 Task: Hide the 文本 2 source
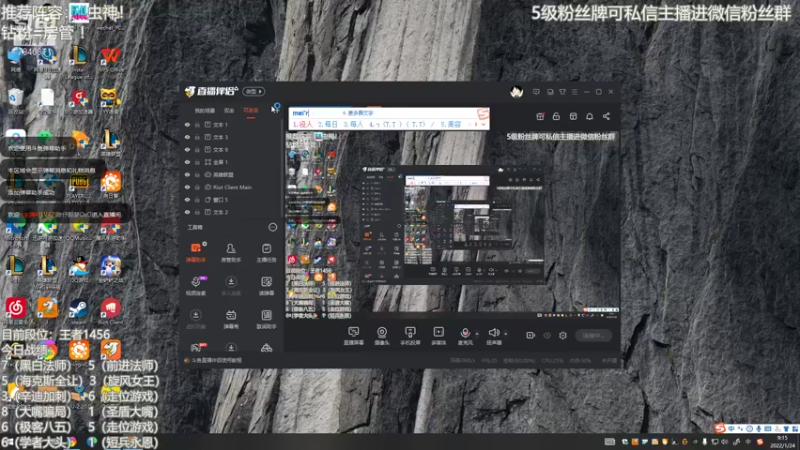tap(187, 212)
